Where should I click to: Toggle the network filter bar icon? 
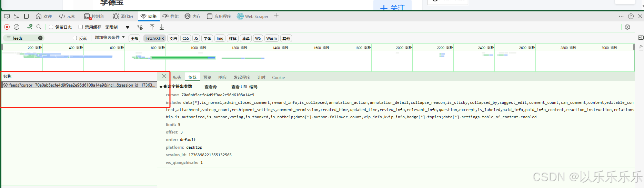(30, 27)
